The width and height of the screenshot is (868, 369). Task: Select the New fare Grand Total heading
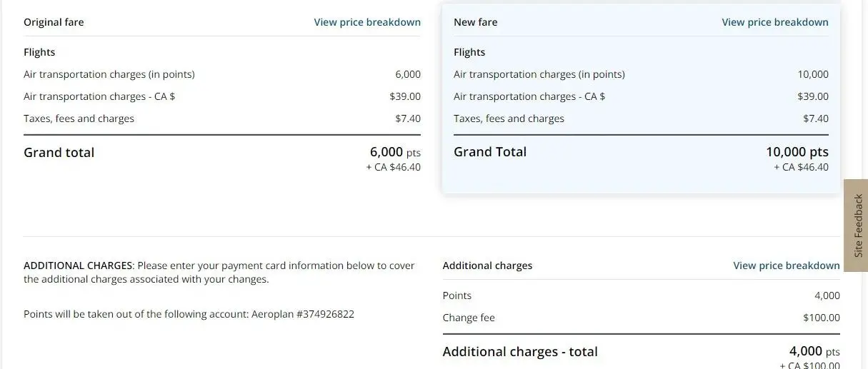[490, 152]
